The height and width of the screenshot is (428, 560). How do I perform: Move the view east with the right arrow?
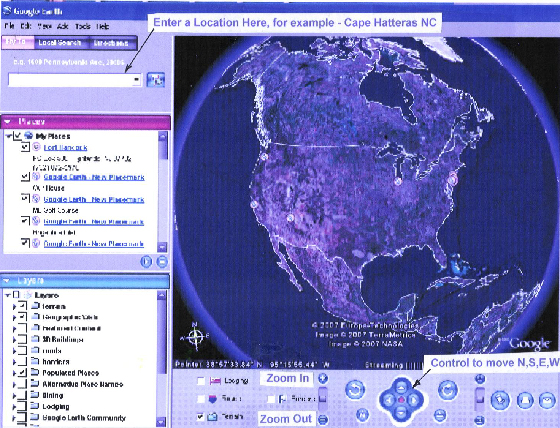coord(414,400)
